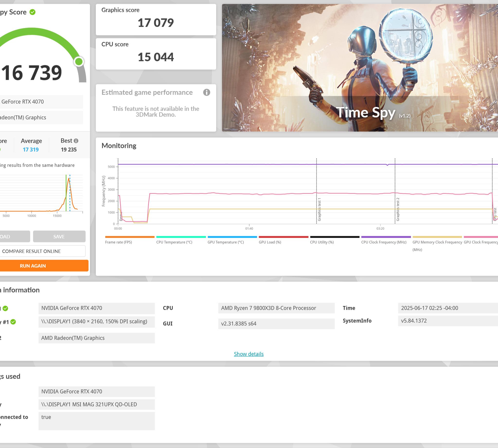The width and height of the screenshot is (498, 448).
Task: Click the green checkmark next to display #1
Action: click(13, 322)
